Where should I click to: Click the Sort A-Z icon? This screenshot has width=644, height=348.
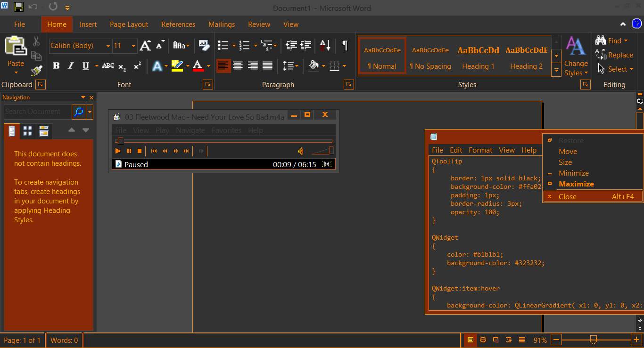click(x=325, y=46)
